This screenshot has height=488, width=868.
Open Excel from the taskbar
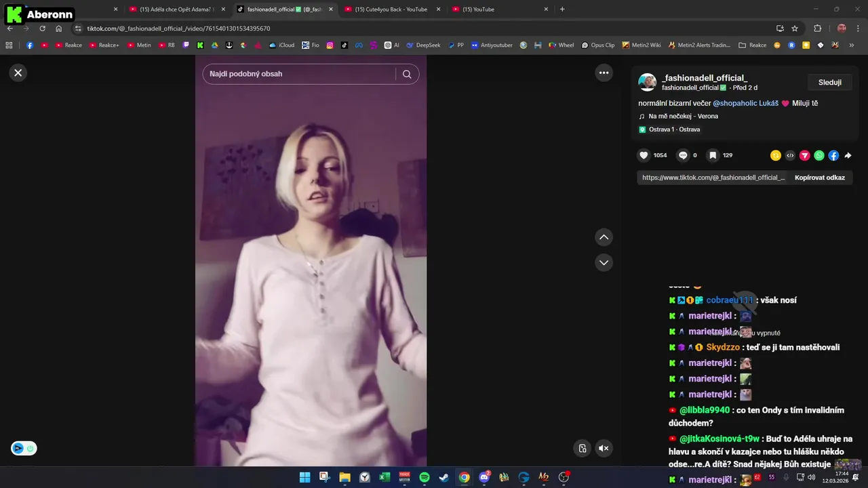click(384, 477)
